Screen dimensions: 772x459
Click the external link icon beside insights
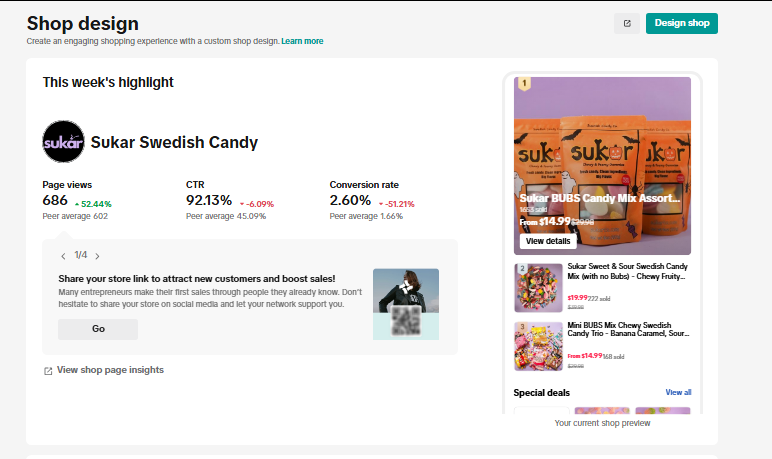click(x=48, y=371)
